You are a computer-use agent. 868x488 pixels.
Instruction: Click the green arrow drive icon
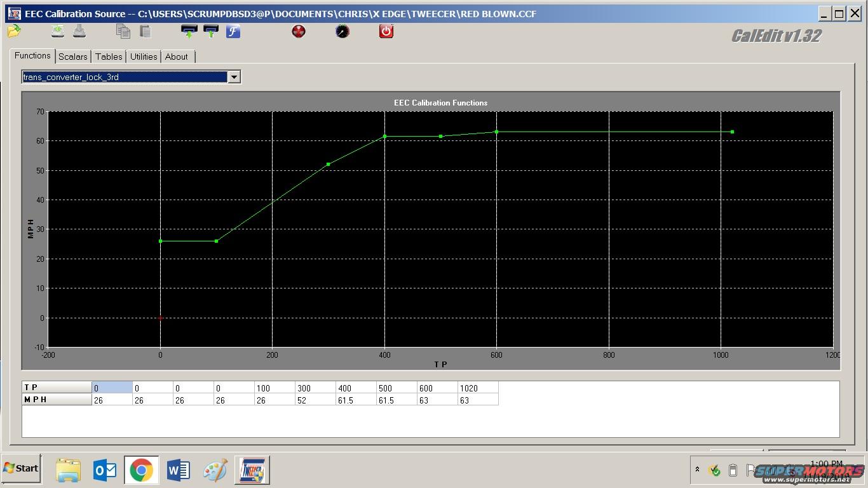[58, 31]
